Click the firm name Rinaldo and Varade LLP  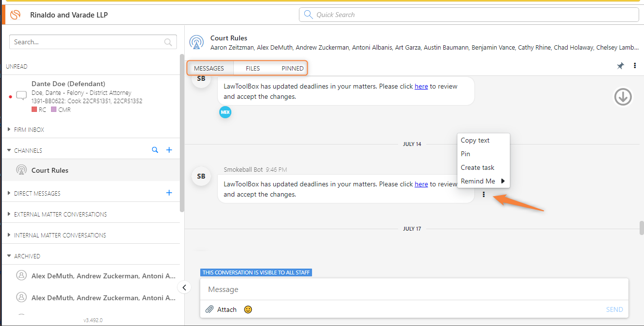point(69,15)
